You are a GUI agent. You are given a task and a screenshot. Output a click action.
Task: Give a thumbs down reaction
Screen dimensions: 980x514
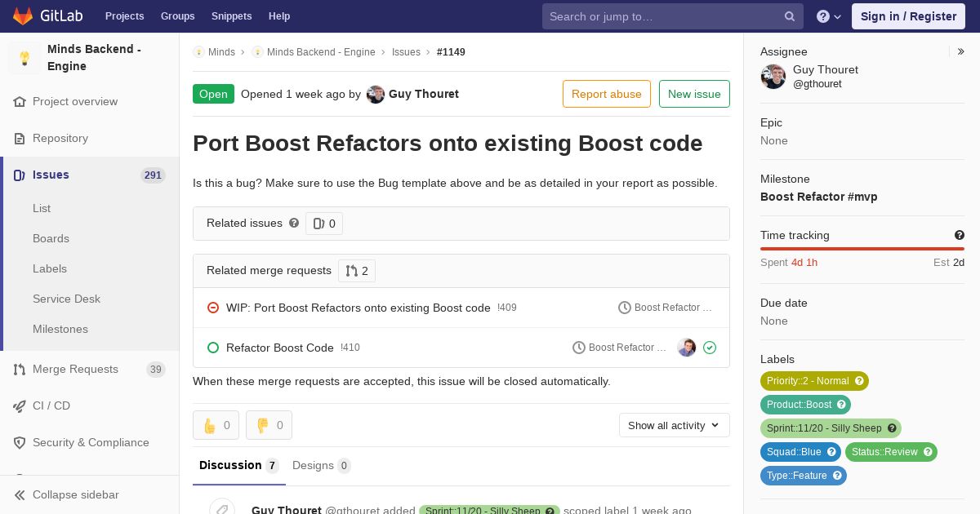(269, 425)
